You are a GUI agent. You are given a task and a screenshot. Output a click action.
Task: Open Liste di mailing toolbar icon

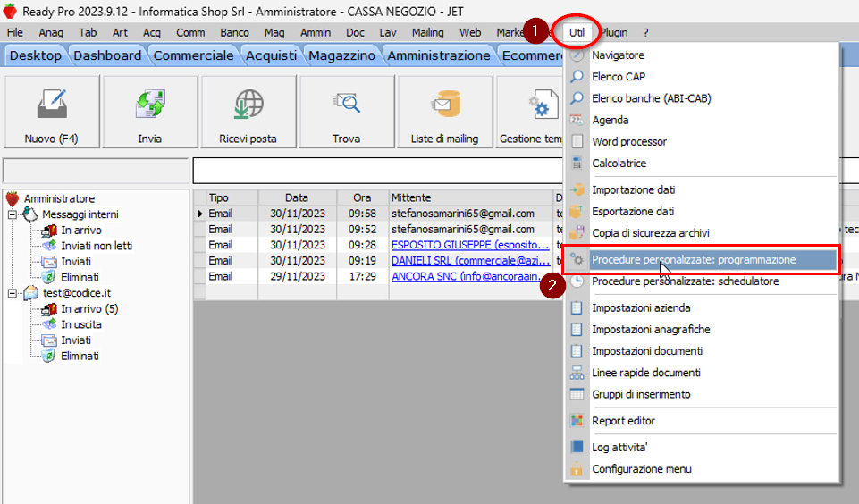click(x=445, y=104)
